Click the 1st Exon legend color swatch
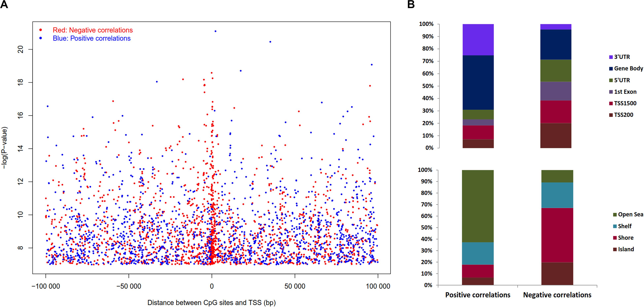 (611, 92)
